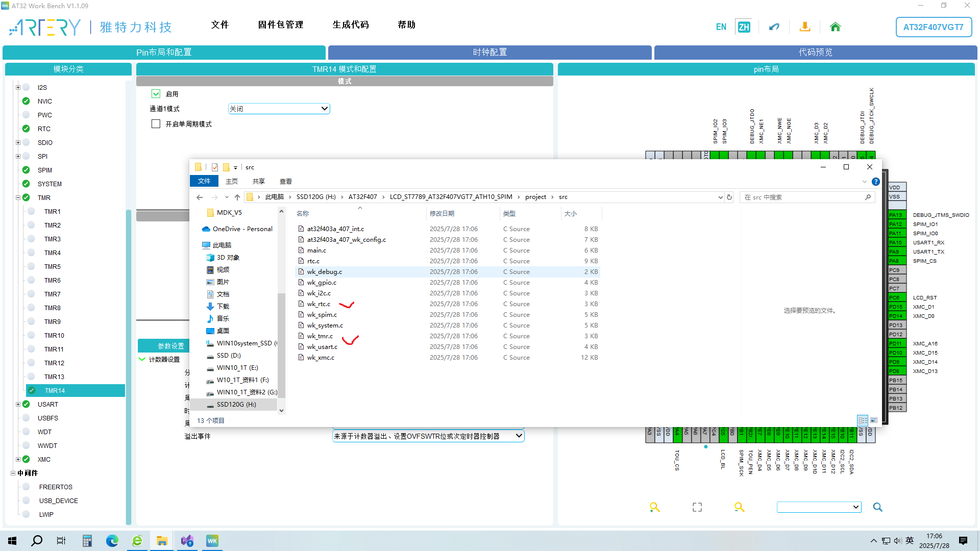This screenshot has height=551, width=980.
Task: Select the Pin布局和配置 tab
Action: 164,52
